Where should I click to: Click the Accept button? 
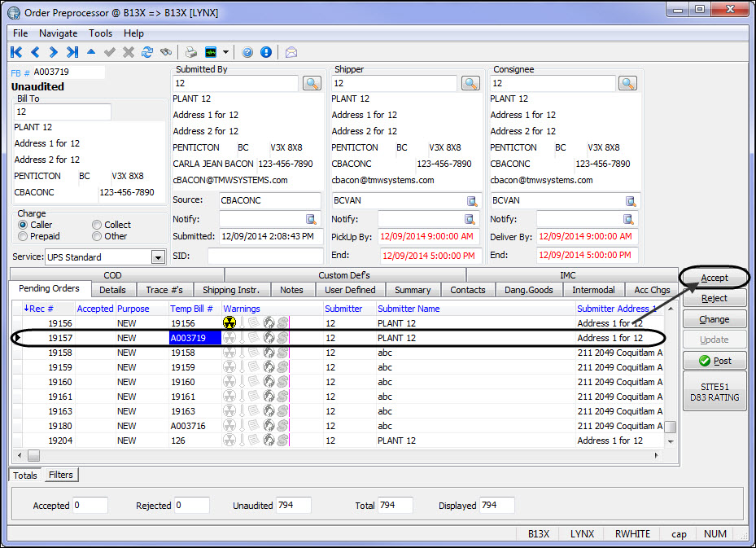point(714,278)
